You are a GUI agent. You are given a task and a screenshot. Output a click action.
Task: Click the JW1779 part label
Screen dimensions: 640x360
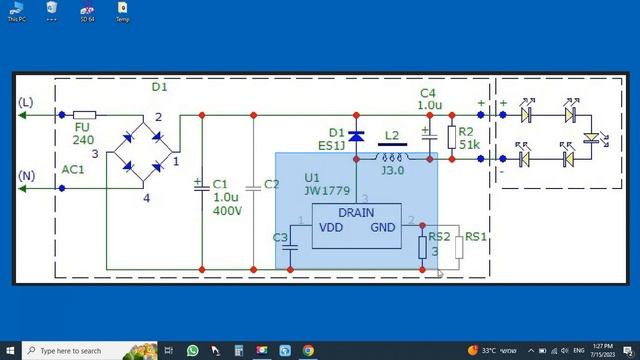(x=327, y=191)
